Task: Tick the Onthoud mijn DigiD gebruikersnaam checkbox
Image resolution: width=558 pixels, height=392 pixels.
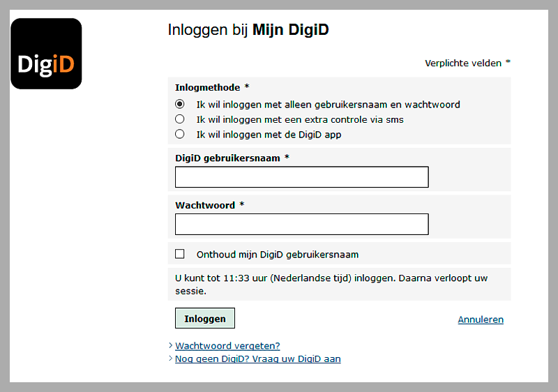Action: 180,254
